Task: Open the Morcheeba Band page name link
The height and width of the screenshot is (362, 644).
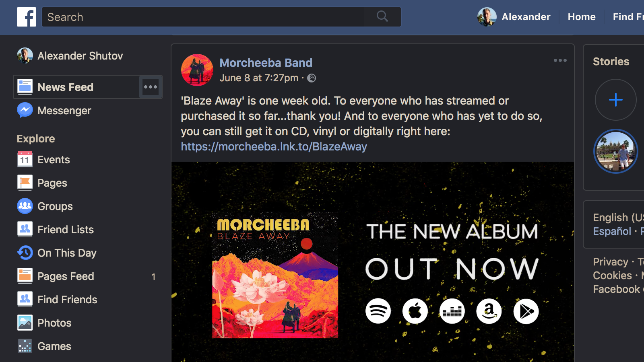Action: click(266, 63)
